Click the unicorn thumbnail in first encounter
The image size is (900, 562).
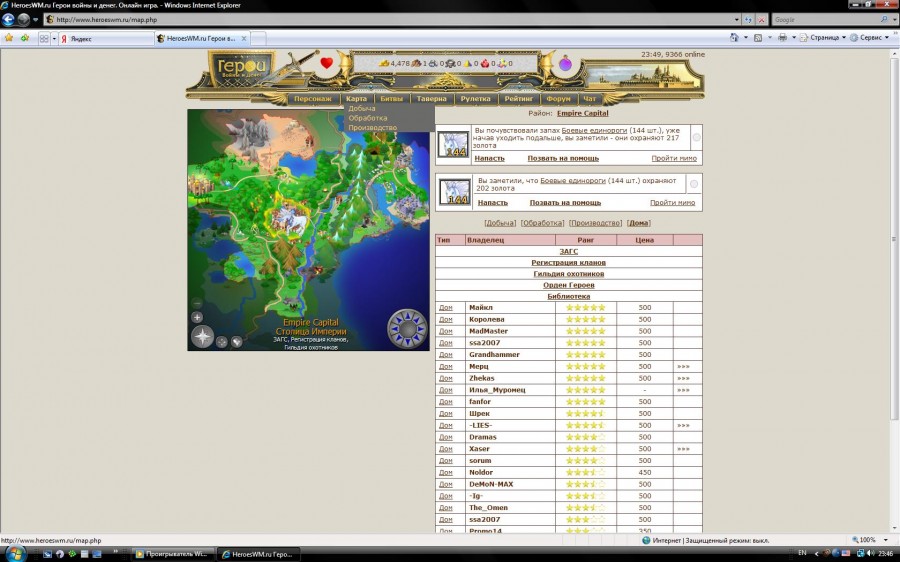[453, 144]
